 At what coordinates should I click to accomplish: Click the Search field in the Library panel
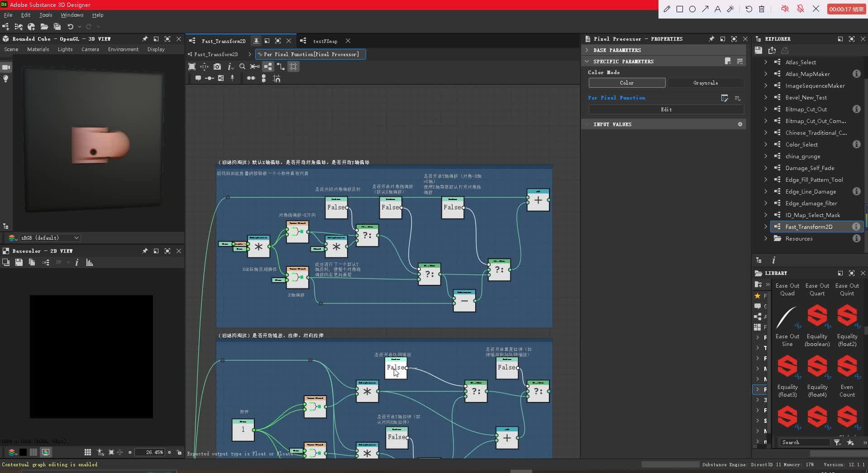[805, 442]
